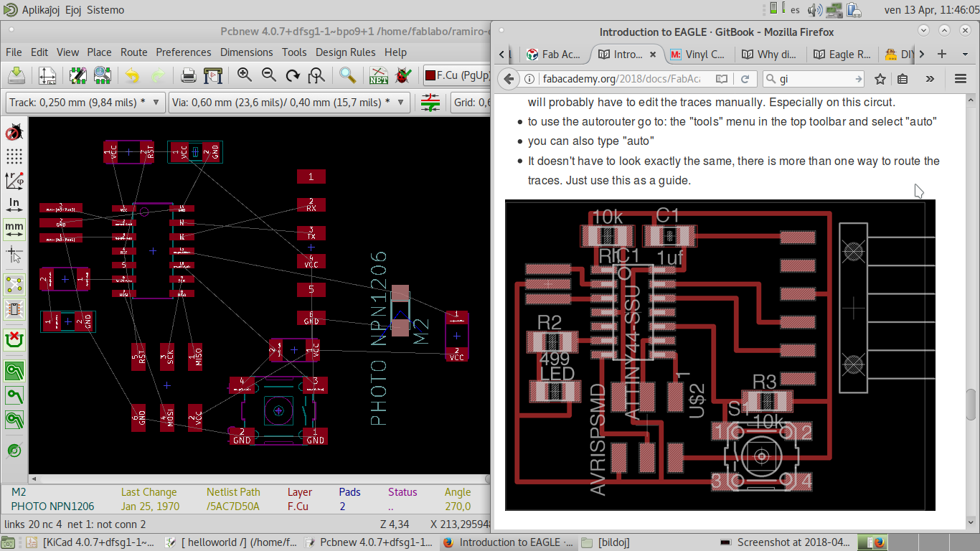Open page settings icon in Pcbnew
980x551 pixels.
tap(47, 75)
